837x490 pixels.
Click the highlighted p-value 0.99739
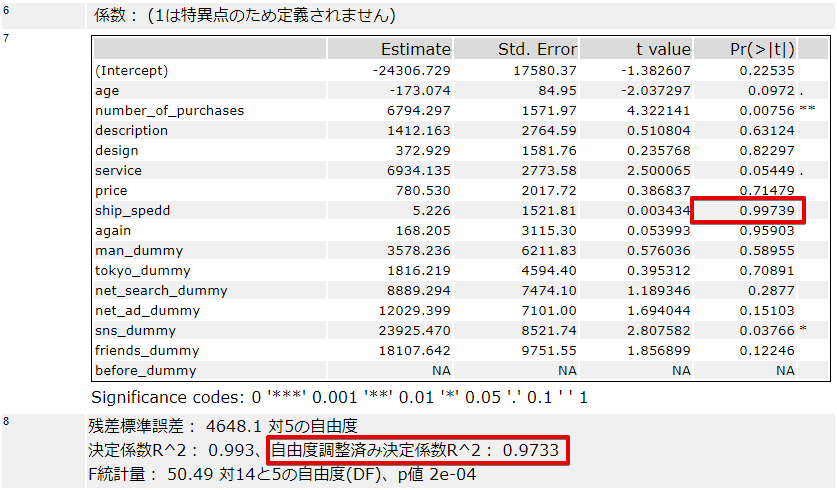(x=767, y=210)
